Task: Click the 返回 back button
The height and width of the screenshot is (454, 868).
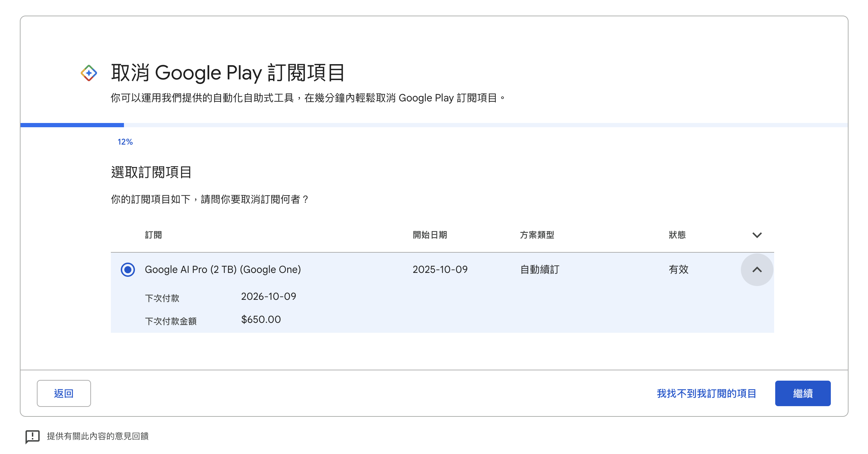Action: pos(64,393)
